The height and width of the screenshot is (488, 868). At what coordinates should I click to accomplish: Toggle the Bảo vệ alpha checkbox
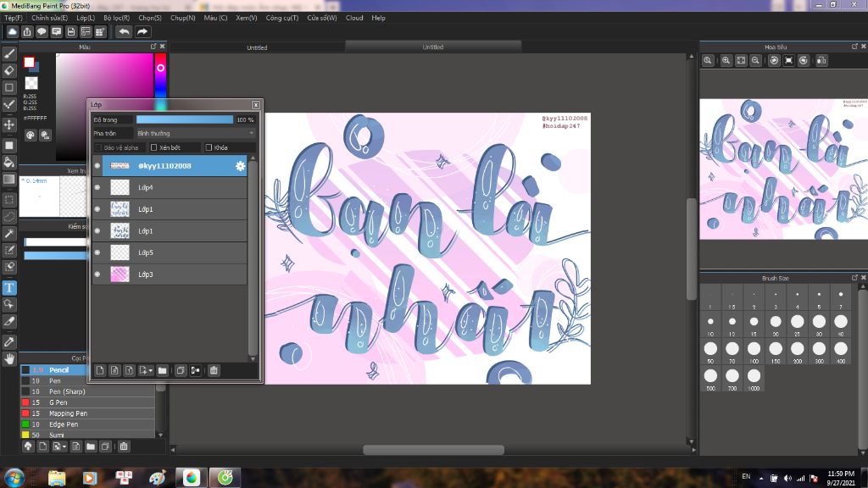98,147
